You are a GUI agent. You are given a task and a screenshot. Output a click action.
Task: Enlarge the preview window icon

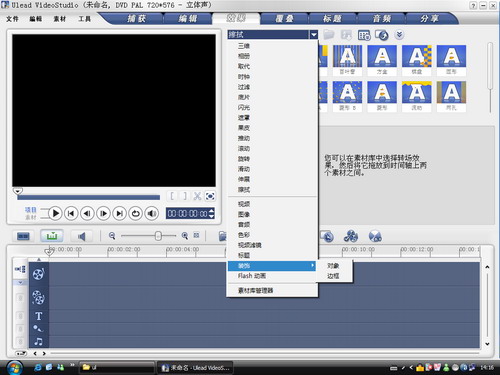[x=210, y=196]
